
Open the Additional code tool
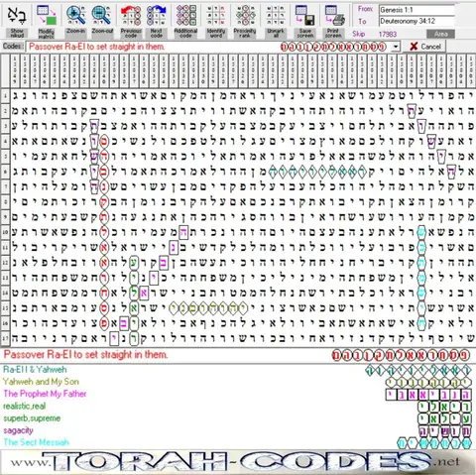[x=185, y=15]
